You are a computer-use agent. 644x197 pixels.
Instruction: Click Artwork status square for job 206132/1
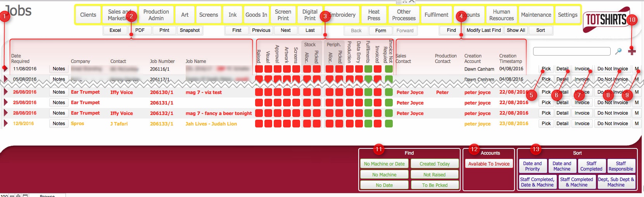coord(287,113)
